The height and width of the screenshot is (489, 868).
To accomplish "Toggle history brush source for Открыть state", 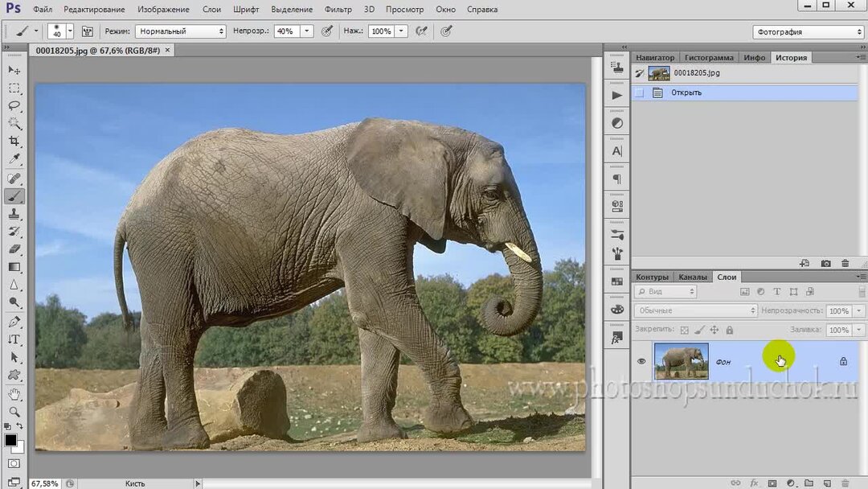I will 640,92.
